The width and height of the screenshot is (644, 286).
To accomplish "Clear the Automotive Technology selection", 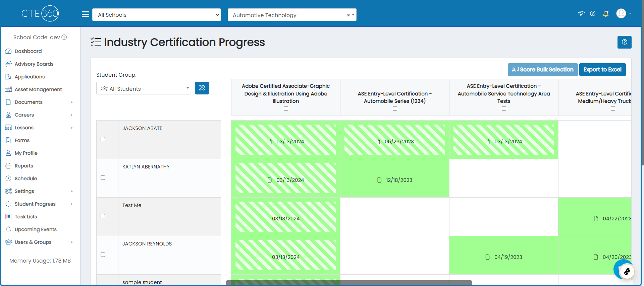I will tap(348, 15).
